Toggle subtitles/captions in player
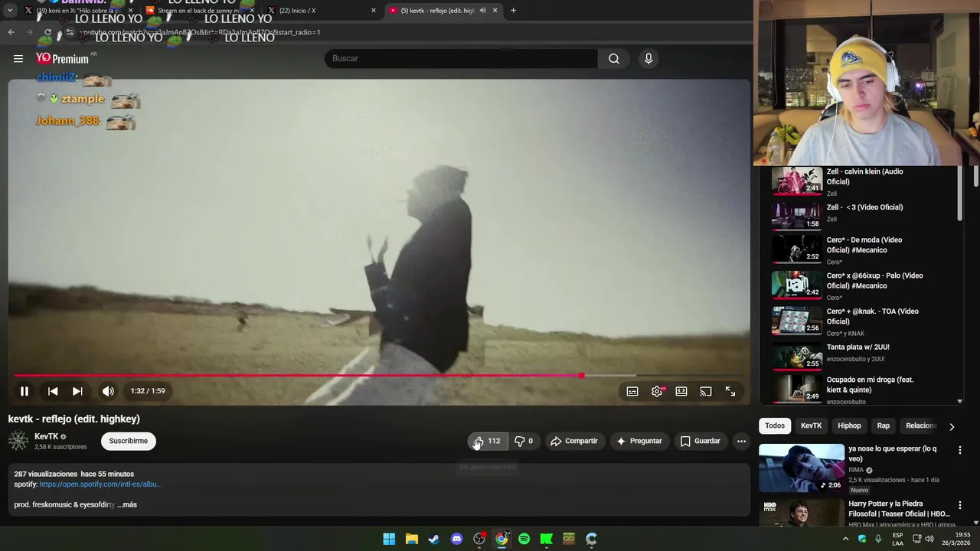This screenshot has height=551, width=980. 632,391
